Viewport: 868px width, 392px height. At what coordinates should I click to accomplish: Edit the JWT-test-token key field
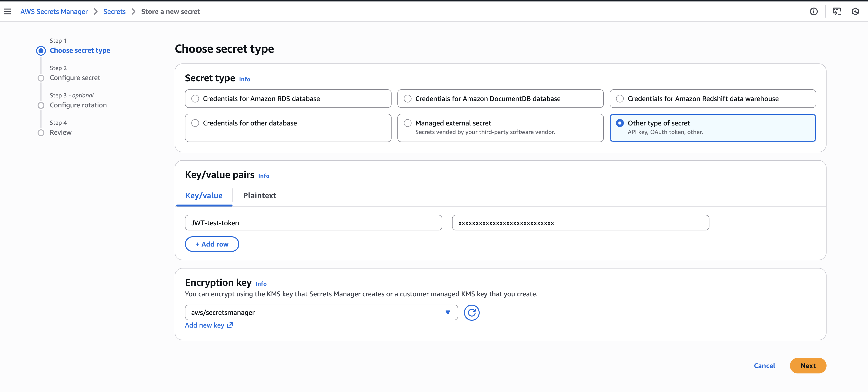(x=313, y=222)
